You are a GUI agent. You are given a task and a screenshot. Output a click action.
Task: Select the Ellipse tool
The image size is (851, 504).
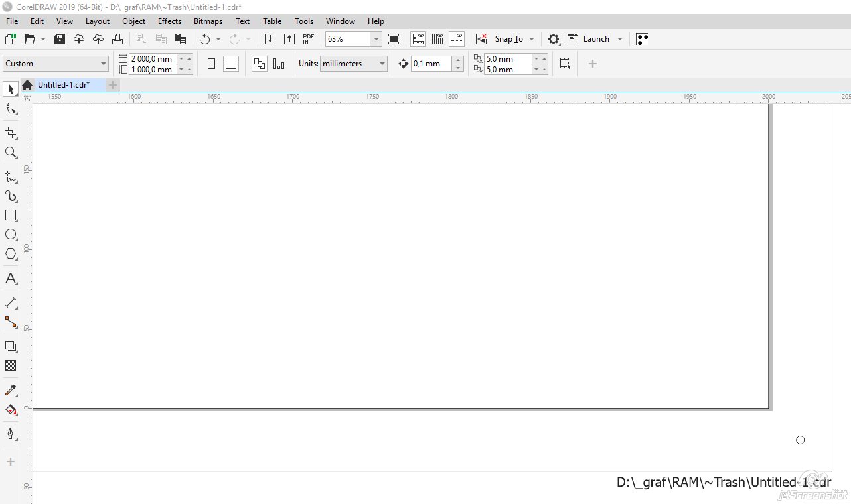11,235
